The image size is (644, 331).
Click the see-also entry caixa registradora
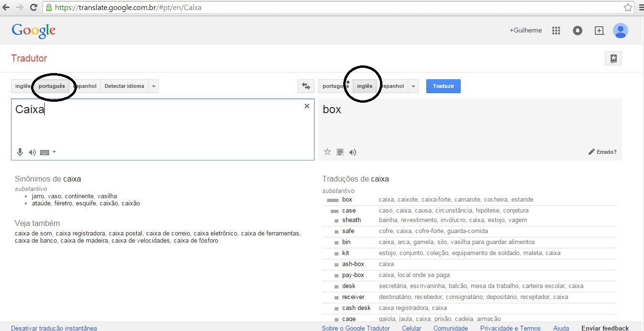coord(80,233)
